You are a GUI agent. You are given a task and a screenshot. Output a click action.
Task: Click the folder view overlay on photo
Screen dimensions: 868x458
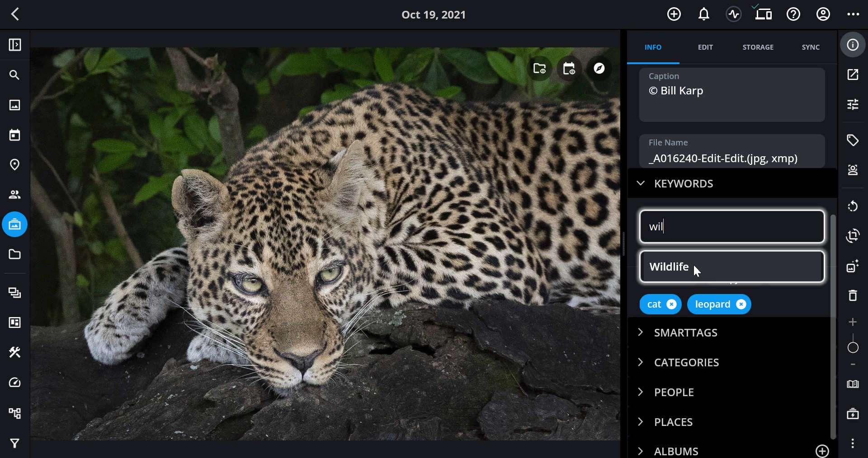539,68
